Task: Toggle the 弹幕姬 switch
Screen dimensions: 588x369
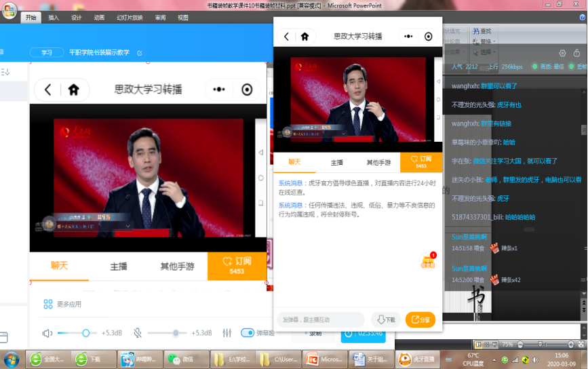Action: (x=248, y=333)
